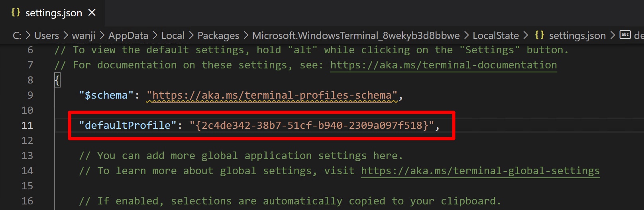Click the "$schema" key on line 9

[106, 95]
